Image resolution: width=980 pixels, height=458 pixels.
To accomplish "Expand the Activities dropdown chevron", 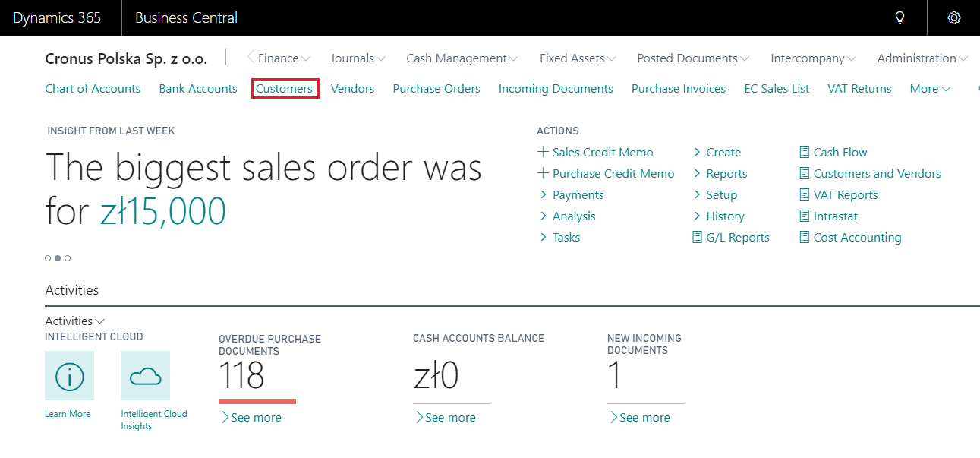I will [100, 321].
